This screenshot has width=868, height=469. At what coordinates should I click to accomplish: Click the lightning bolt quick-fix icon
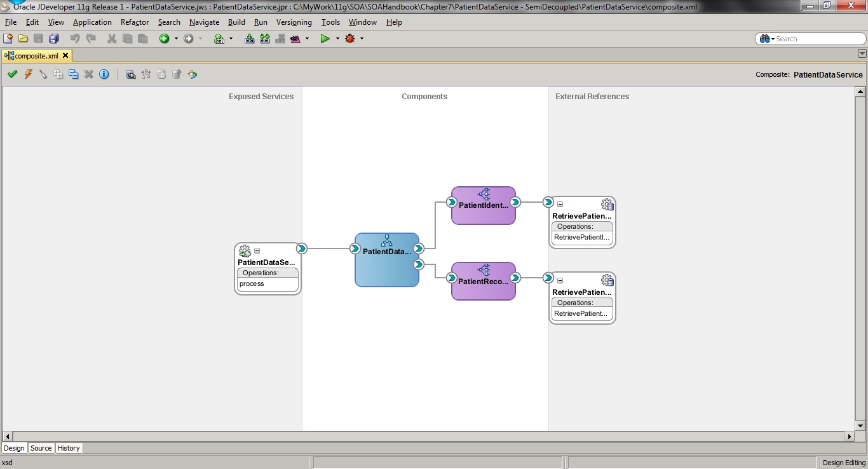(28, 74)
